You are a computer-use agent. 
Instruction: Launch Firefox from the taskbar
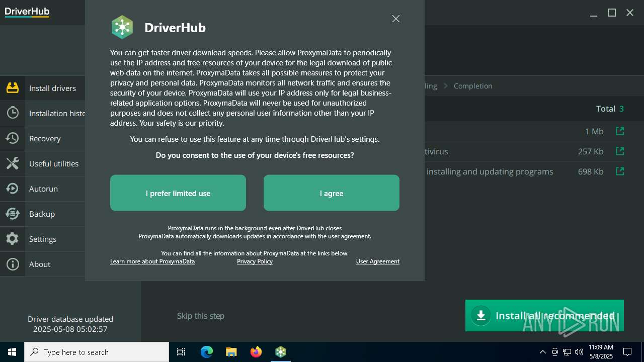pyautogui.click(x=256, y=352)
